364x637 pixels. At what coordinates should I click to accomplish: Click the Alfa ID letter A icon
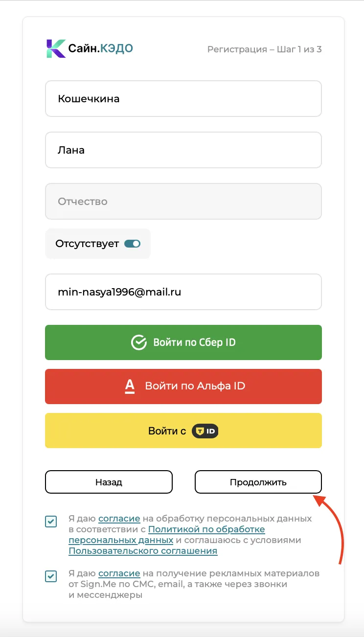pos(130,386)
